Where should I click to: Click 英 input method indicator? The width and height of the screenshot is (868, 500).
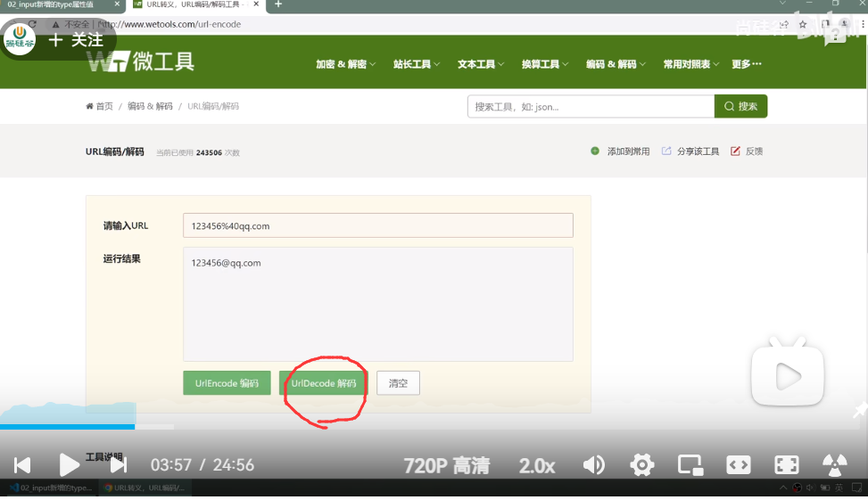[839, 488]
